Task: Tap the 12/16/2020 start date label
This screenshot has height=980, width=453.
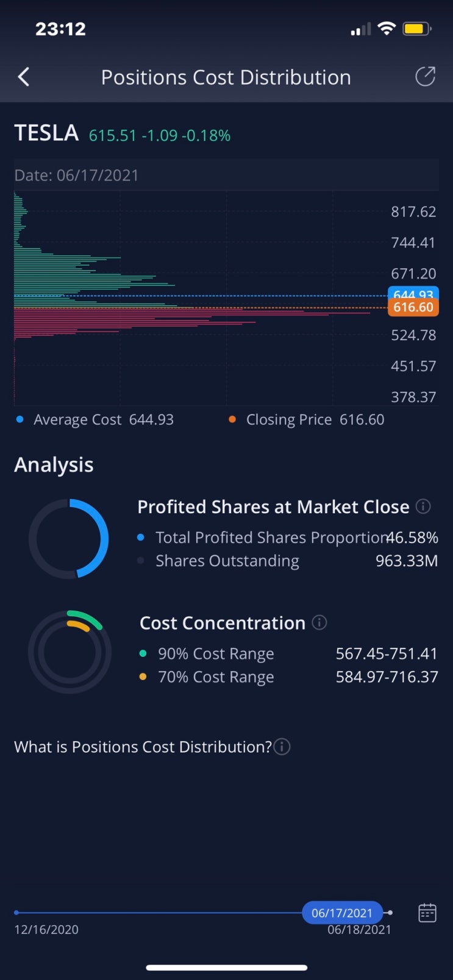Action: (x=46, y=929)
